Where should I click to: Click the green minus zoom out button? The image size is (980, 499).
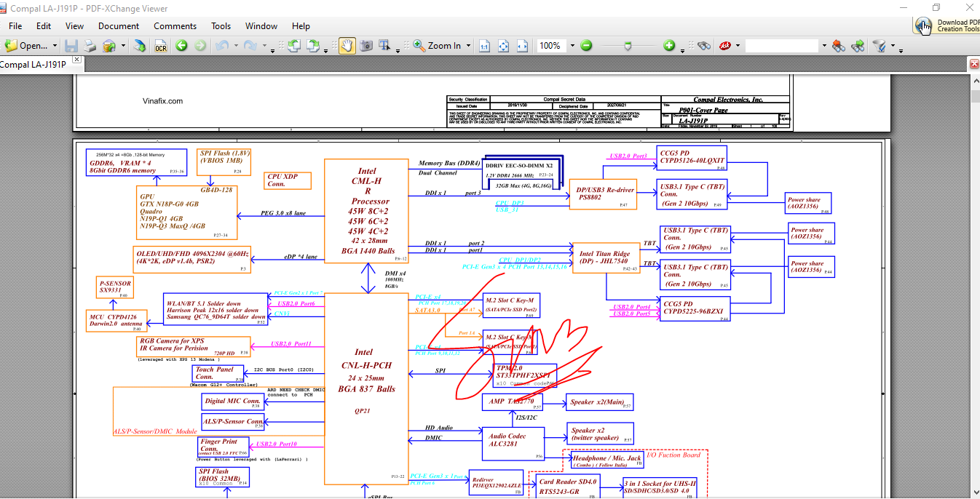(x=586, y=46)
